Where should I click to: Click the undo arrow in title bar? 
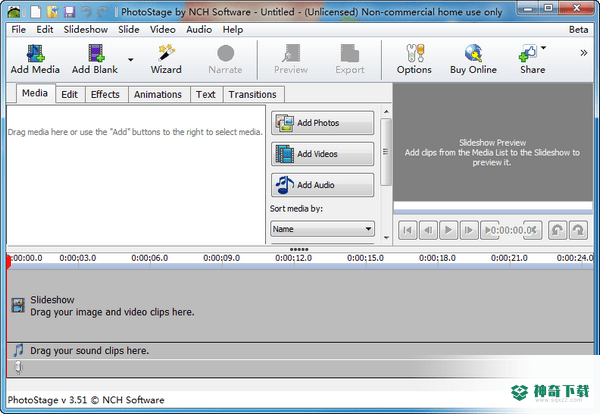point(86,12)
